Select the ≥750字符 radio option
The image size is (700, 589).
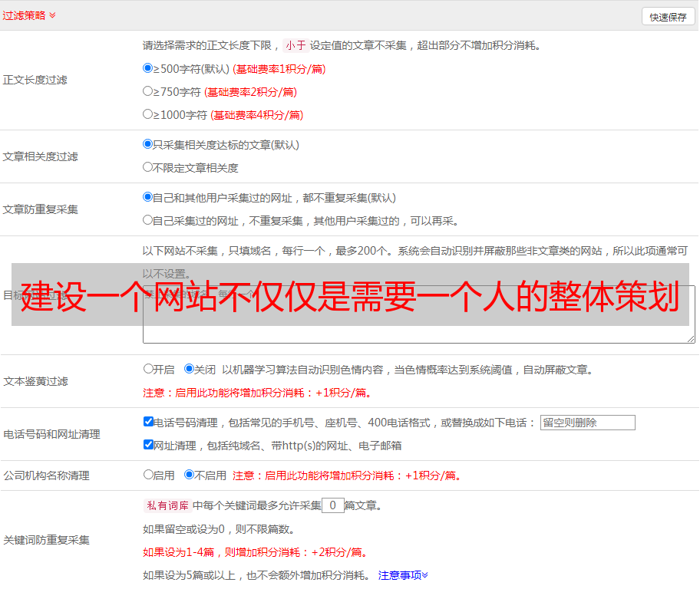click(147, 91)
